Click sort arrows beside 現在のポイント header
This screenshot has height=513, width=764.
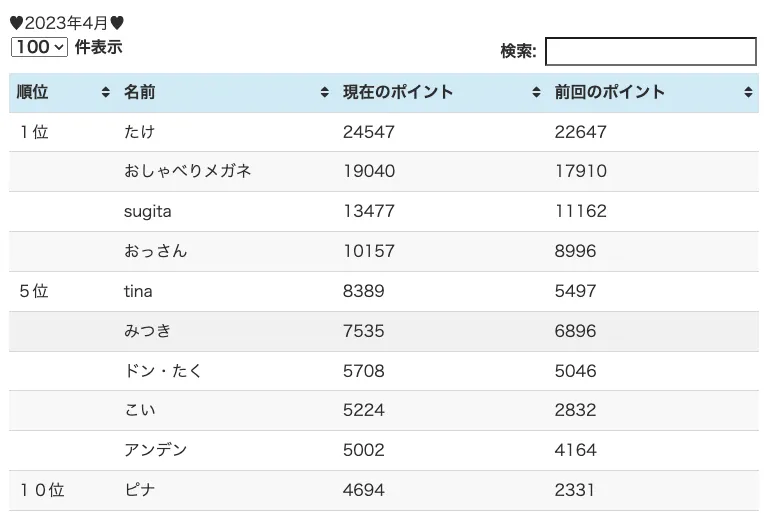[537, 93]
